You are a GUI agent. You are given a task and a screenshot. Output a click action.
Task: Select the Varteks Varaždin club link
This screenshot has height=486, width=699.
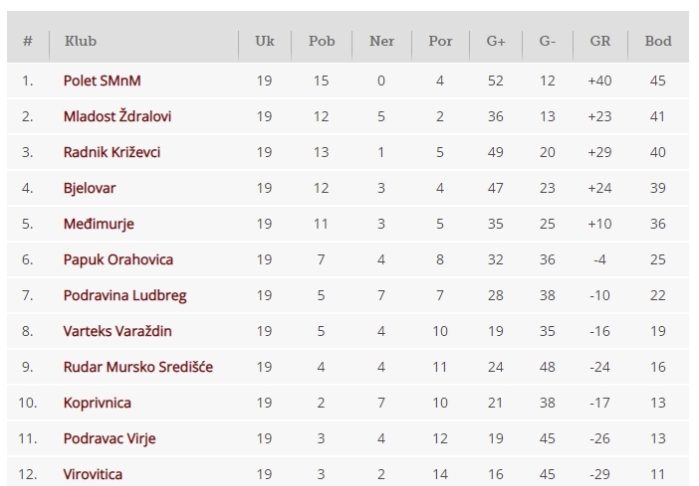point(117,331)
